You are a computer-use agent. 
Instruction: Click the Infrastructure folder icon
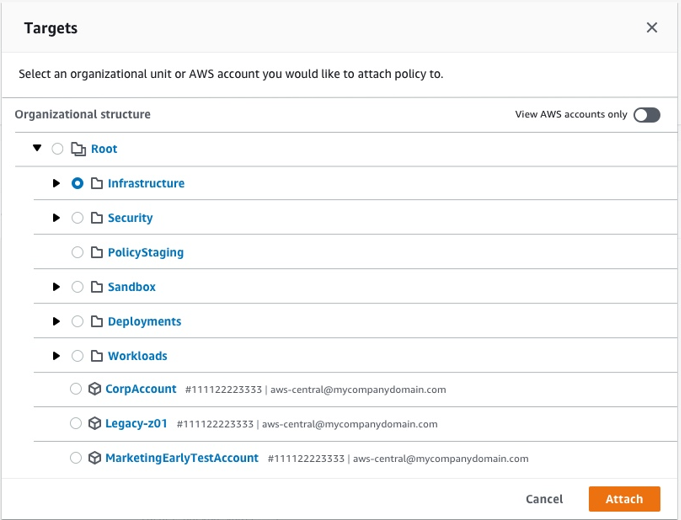click(97, 183)
